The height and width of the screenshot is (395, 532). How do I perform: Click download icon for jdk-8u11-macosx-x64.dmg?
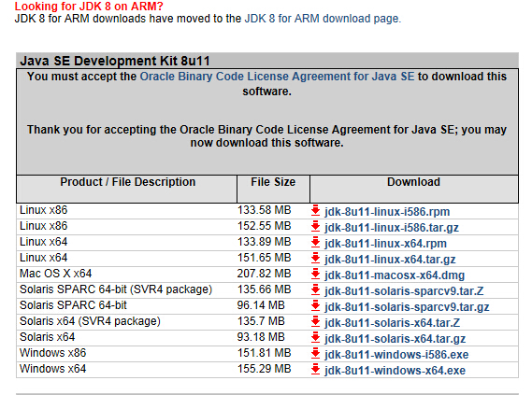pos(315,274)
